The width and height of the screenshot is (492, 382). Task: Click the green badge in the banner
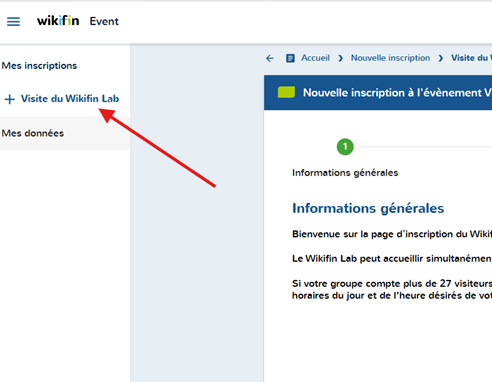click(286, 92)
